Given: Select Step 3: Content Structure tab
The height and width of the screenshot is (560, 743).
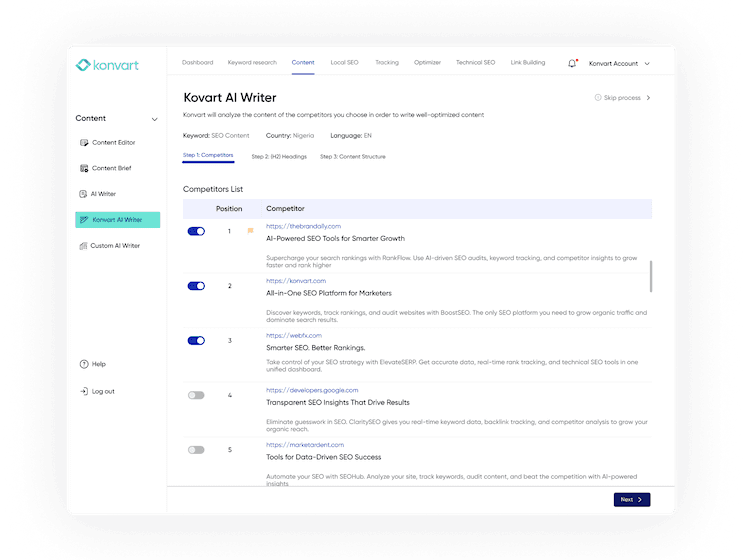Looking at the screenshot, I should pyautogui.click(x=353, y=157).
